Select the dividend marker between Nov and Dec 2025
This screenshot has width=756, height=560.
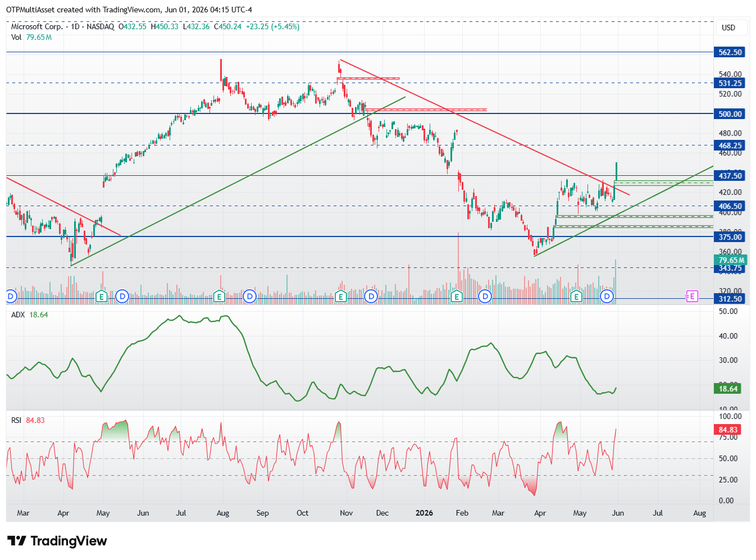point(371,296)
